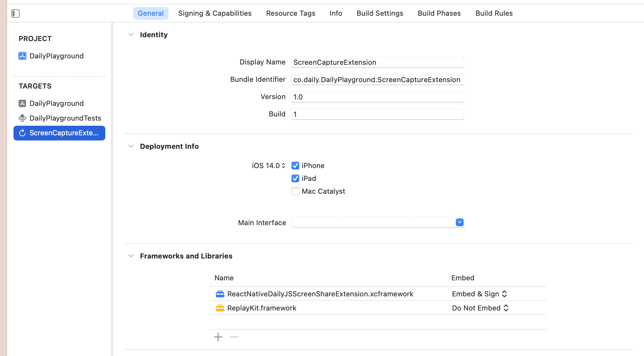The image size is (644, 356).
Task: Click the ReactNativeDailyJSScreenShareExtension framework icon
Action: tap(219, 293)
